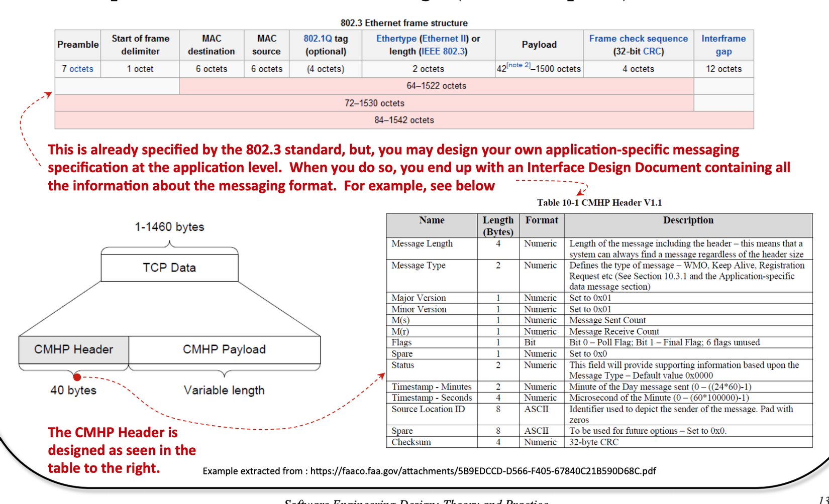The image size is (829, 504).
Task: Select the Payload header cell
Action: tap(539, 45)
